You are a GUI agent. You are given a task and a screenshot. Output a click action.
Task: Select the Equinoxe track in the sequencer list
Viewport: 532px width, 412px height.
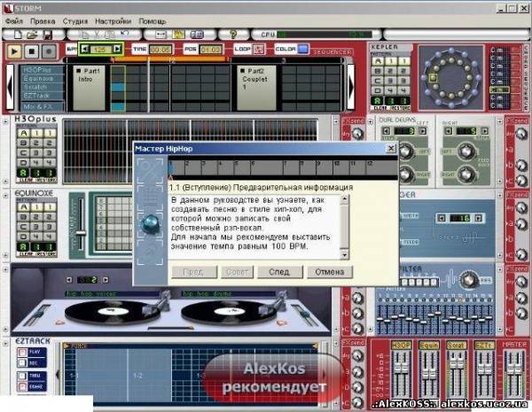[42, 78]
